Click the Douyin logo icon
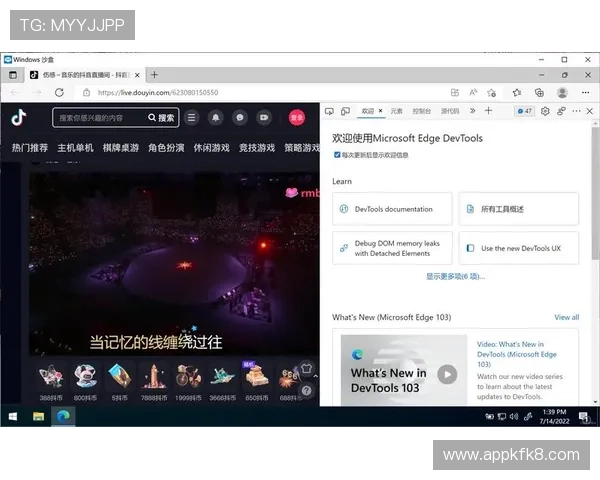 [19, 118]
